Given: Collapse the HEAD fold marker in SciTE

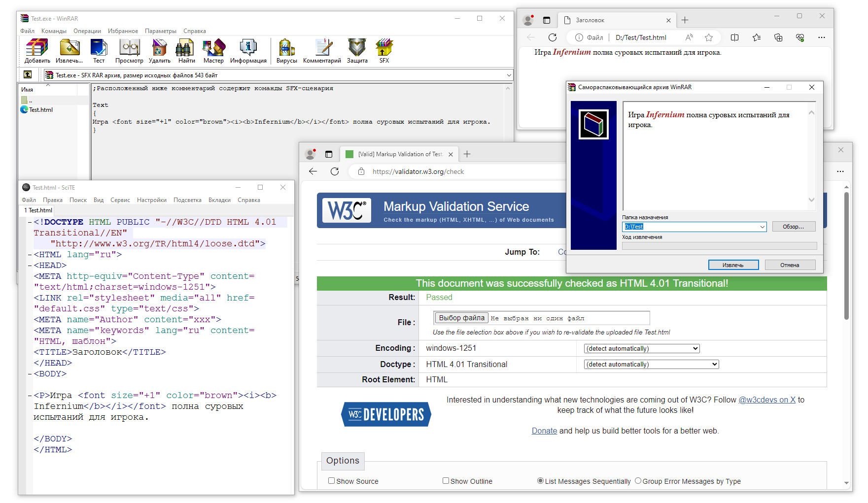Looking at the screenshot, I should coord(30,266).
